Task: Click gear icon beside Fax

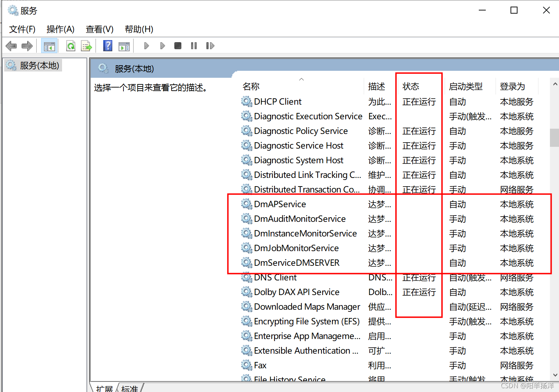Action: pyautogui.click(x=247, y=365)
